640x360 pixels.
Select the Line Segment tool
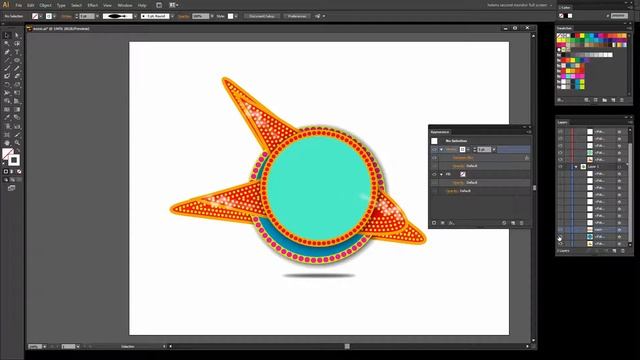(7, 60)
